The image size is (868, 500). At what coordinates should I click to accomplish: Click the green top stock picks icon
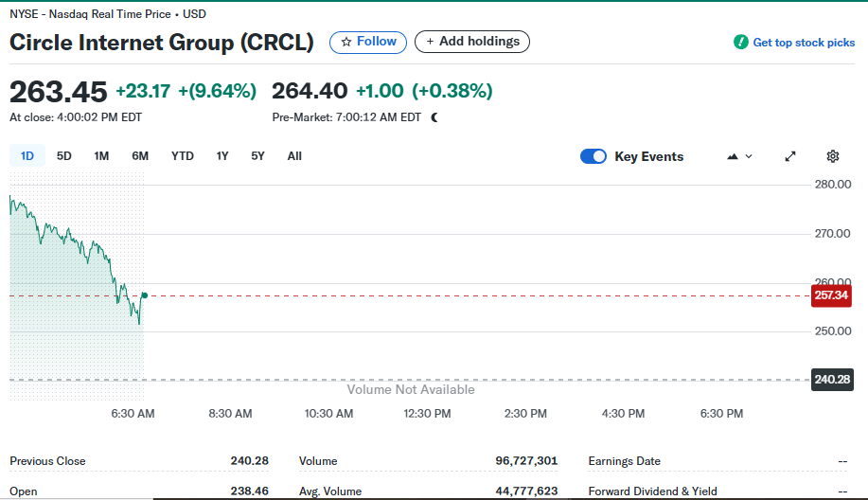pos(741,43)
